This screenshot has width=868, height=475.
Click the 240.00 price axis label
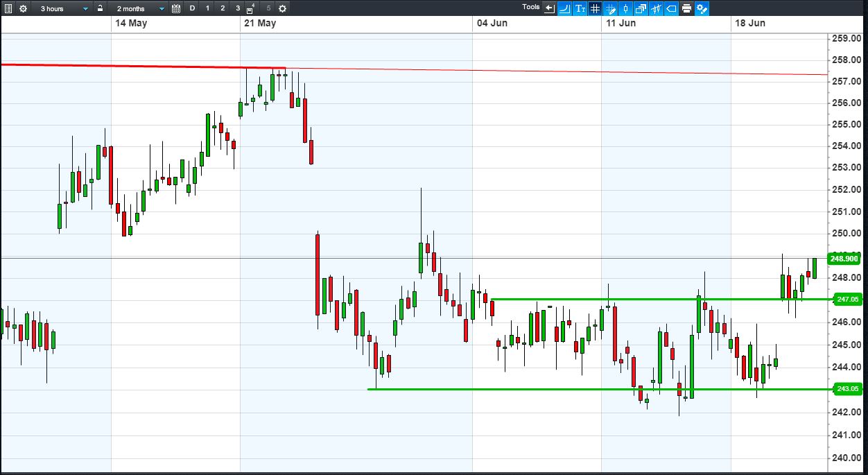[x=846, y=458]
